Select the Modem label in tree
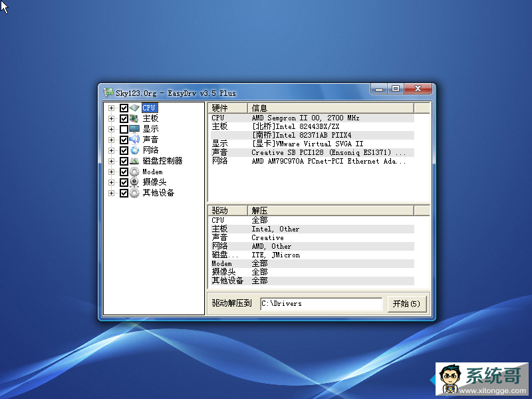 pos(152,172)
